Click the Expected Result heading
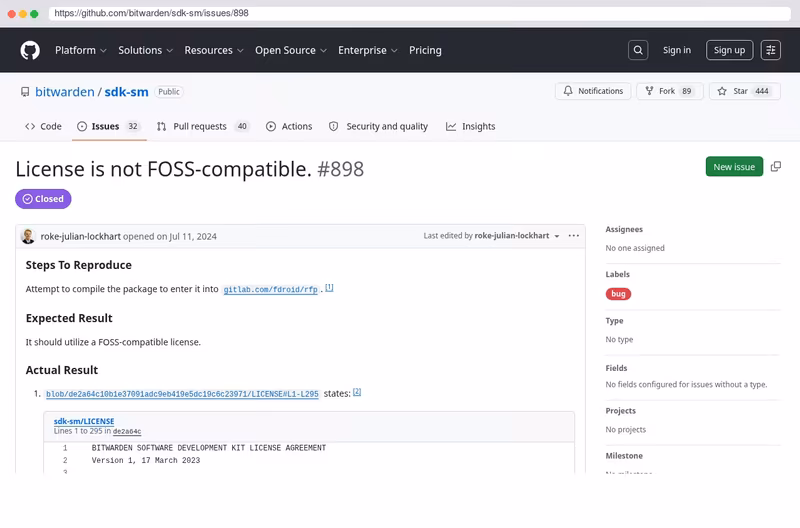 tap(69, 318)
